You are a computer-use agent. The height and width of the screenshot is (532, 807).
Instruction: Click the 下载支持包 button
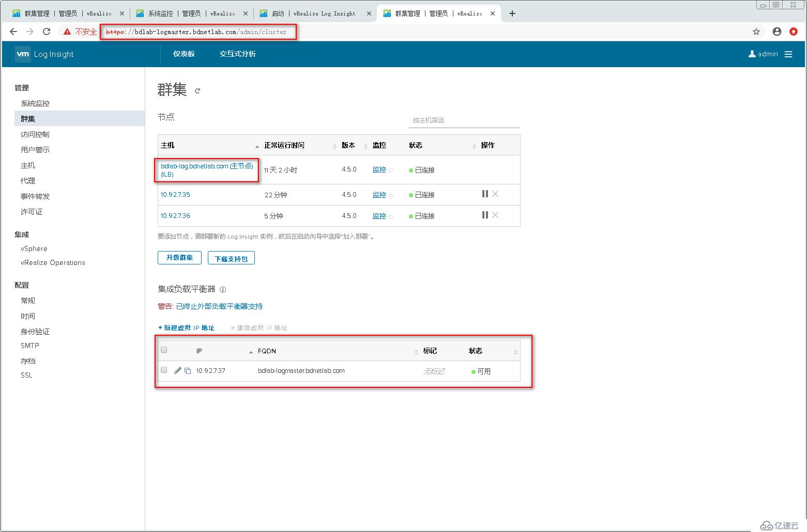point(231,258)
